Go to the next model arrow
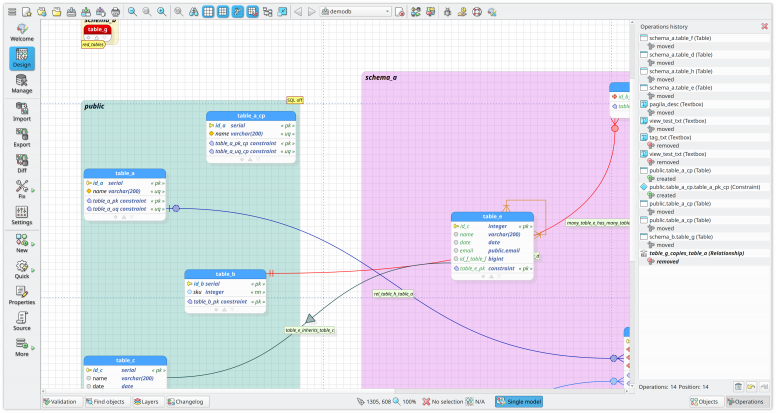 (312, 11)
